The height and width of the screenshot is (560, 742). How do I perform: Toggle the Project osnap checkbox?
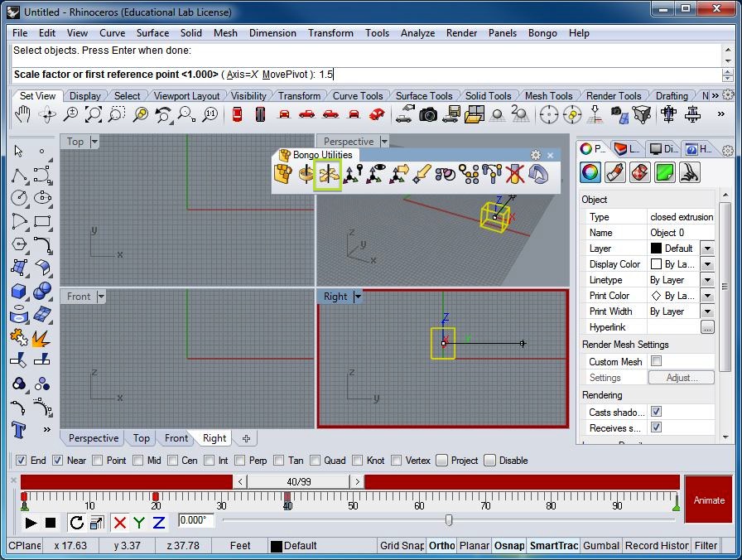tap(441, 460)
